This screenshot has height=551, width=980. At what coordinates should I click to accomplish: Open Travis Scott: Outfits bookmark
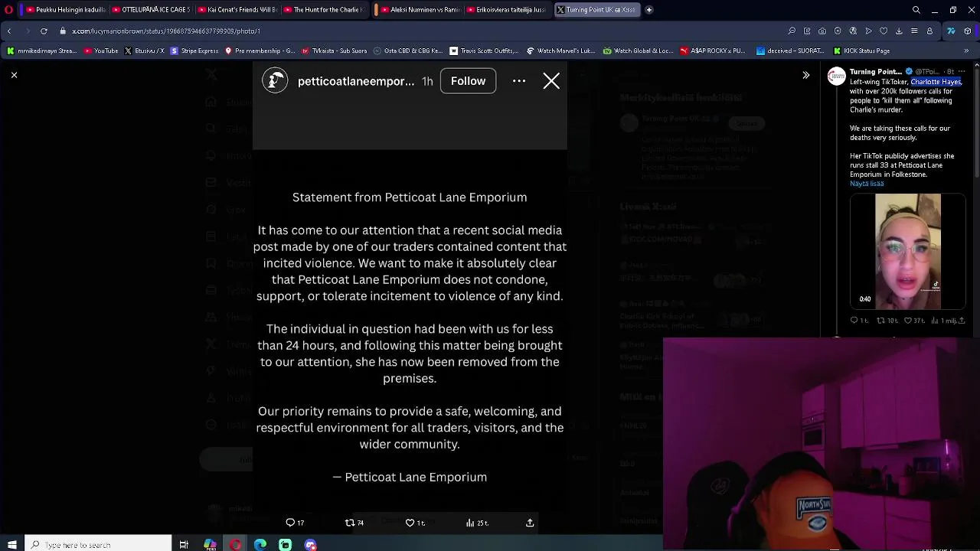(484, 51)
